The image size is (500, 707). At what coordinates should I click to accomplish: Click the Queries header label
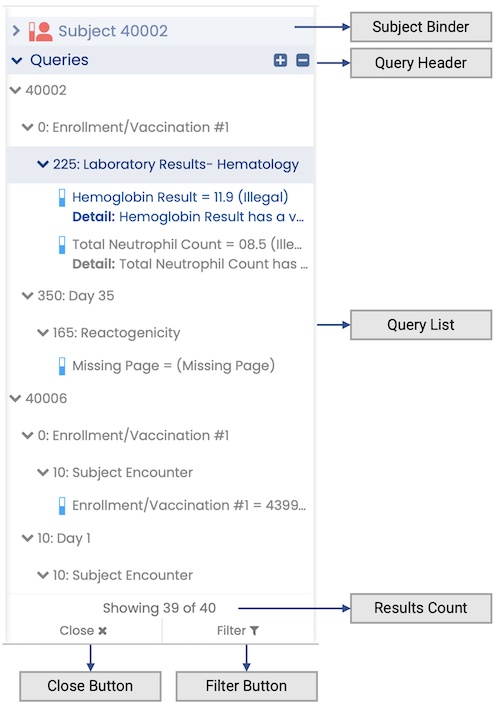click(59, 60)
